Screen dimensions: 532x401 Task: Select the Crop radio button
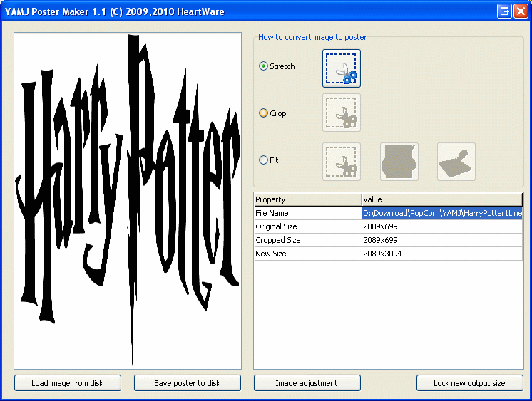(263, 113)
